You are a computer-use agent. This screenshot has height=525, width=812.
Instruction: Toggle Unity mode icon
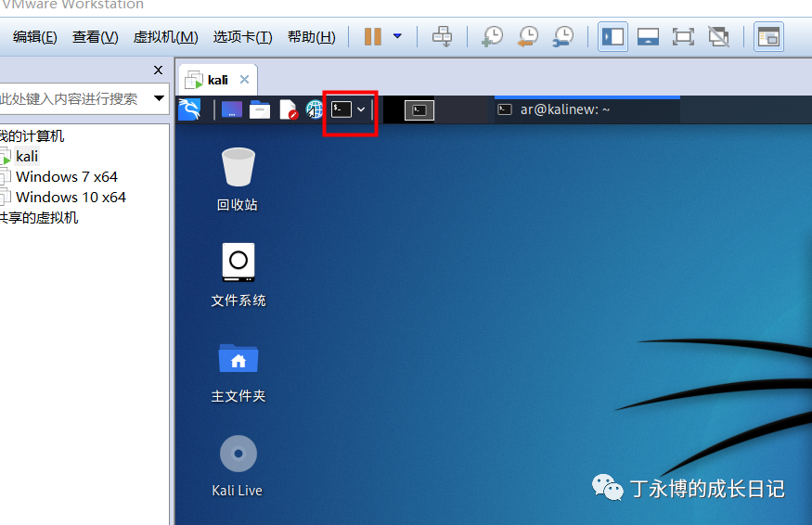point(719,37)
